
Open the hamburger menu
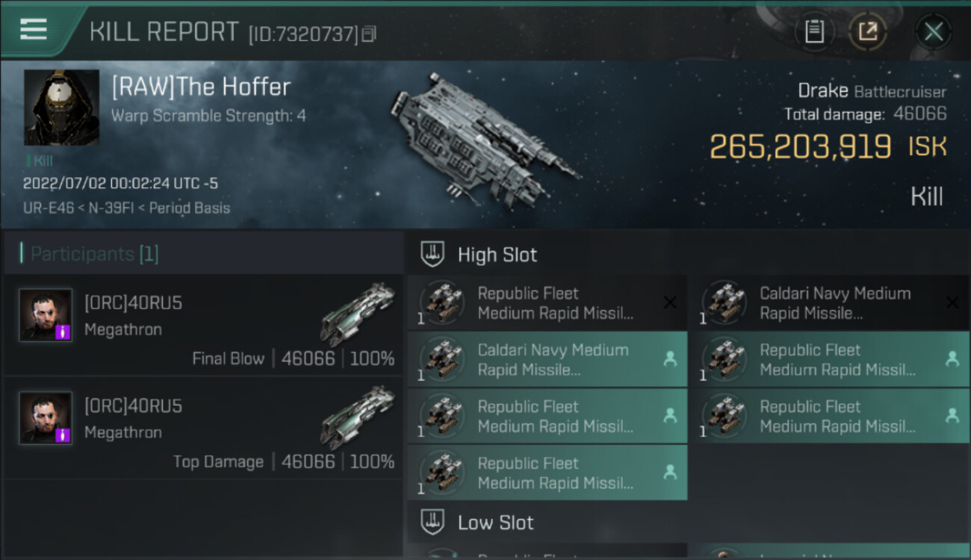(34, 30)
